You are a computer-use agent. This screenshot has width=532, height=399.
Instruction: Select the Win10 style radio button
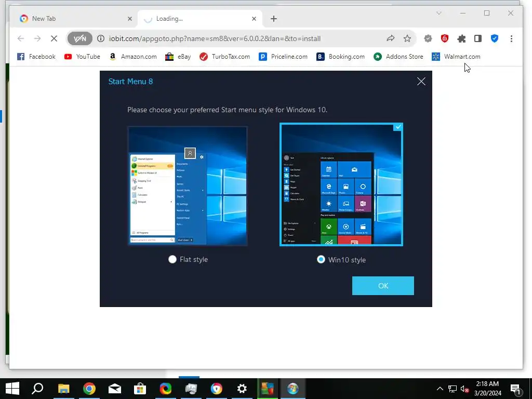coord(321,260)
